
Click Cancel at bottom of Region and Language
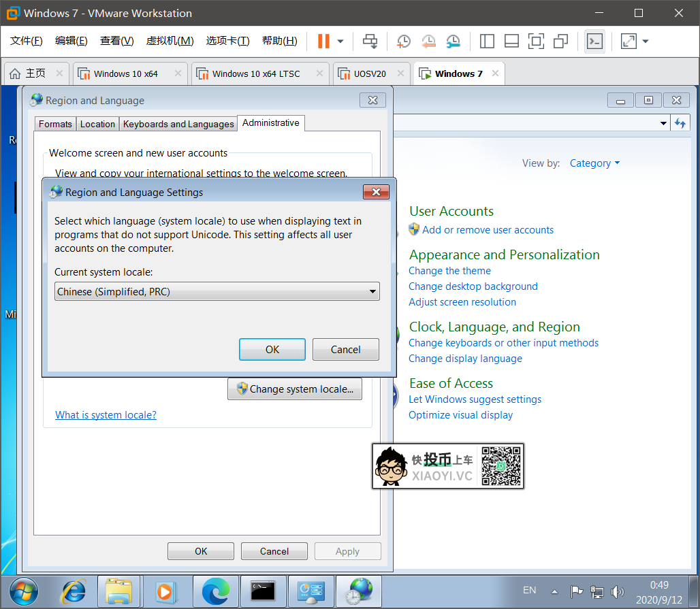coord(274,551)
